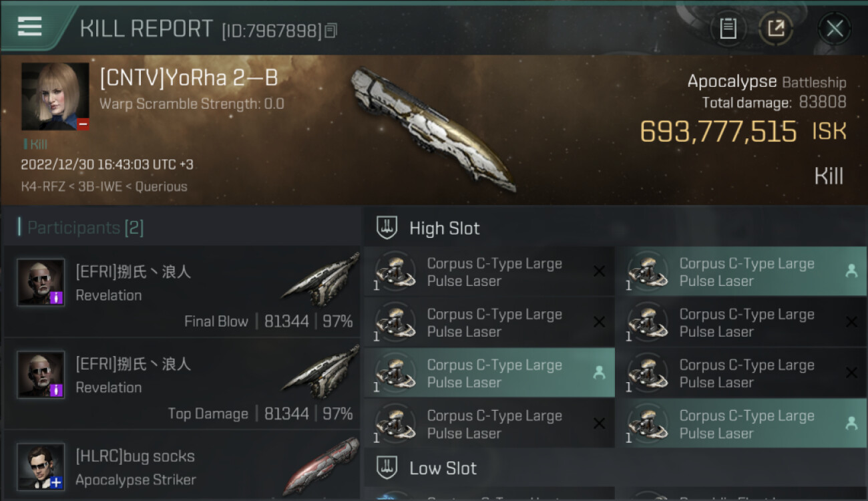Open Final Blow pilot portrait
Screen dimensions: 868x501
point(41,282)
